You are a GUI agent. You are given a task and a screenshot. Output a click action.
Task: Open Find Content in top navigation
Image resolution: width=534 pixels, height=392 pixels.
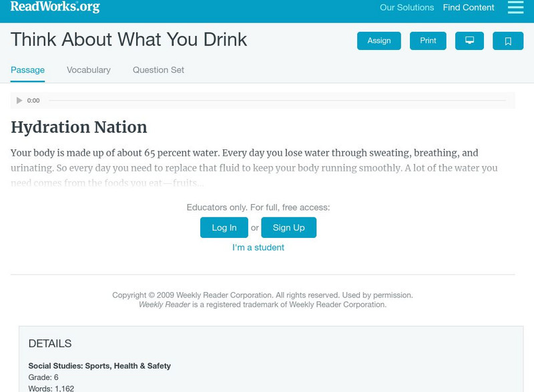(x=469, y=8)
